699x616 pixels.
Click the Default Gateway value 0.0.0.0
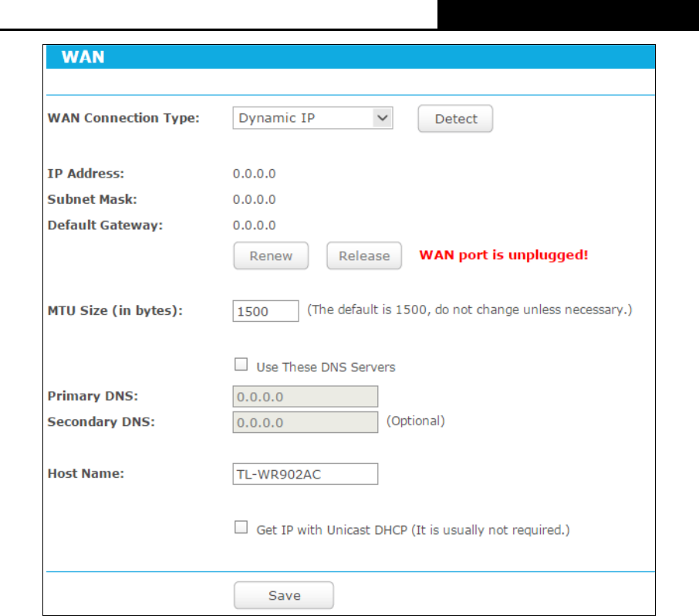click(254, 225)
